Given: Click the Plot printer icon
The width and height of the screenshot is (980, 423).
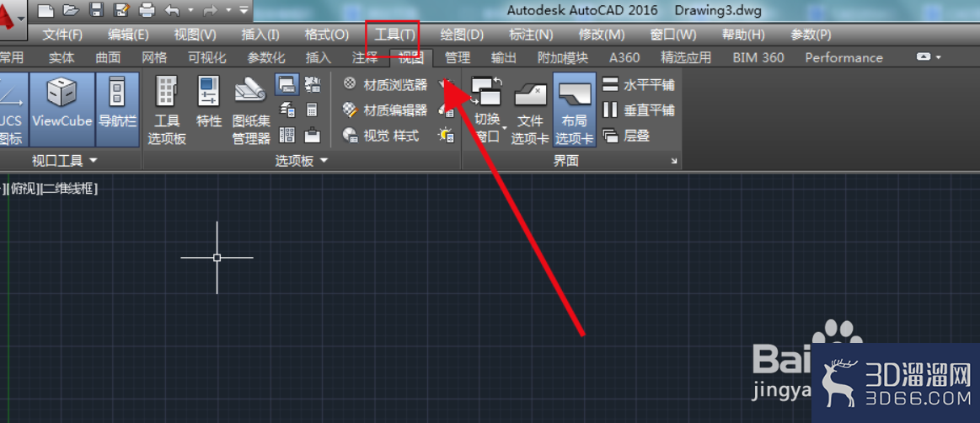Looking at the screenshot, I should [x=147, y=10].
